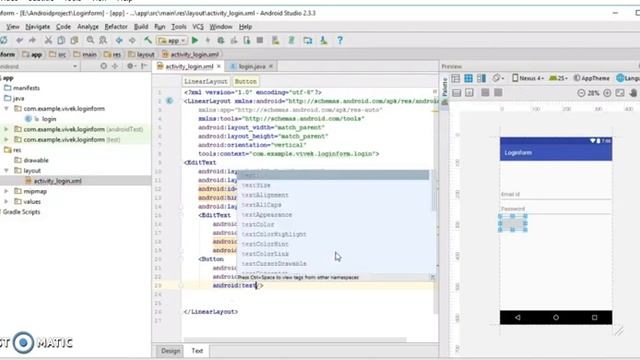Click the res breadcrumb in navigation bar
The width and height of the screenshot is (640, 360).
point(113,54)
